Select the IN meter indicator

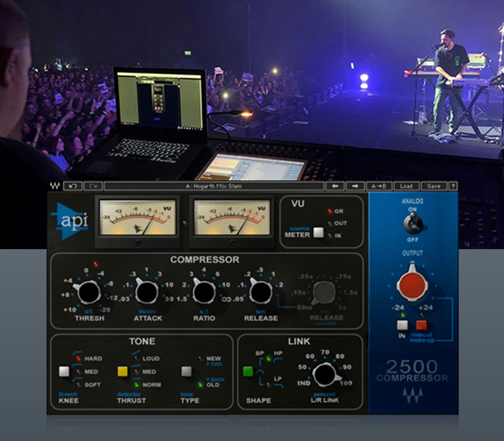click(x=330, y=235)
